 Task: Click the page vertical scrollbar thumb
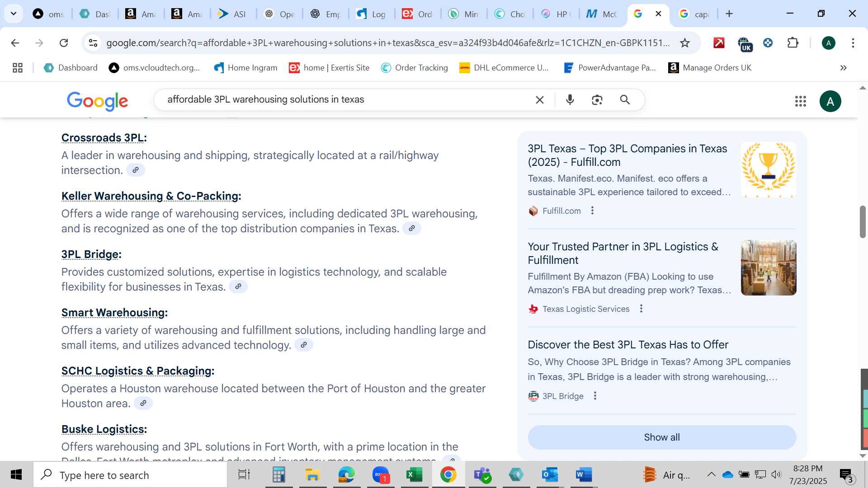pos(863,221)
